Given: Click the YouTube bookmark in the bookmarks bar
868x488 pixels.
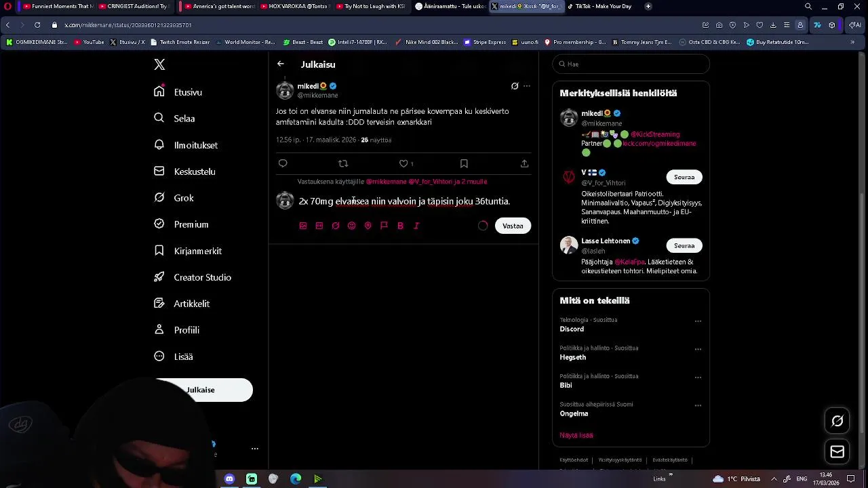Looking at the screenshot, I should tap(89, 42).
